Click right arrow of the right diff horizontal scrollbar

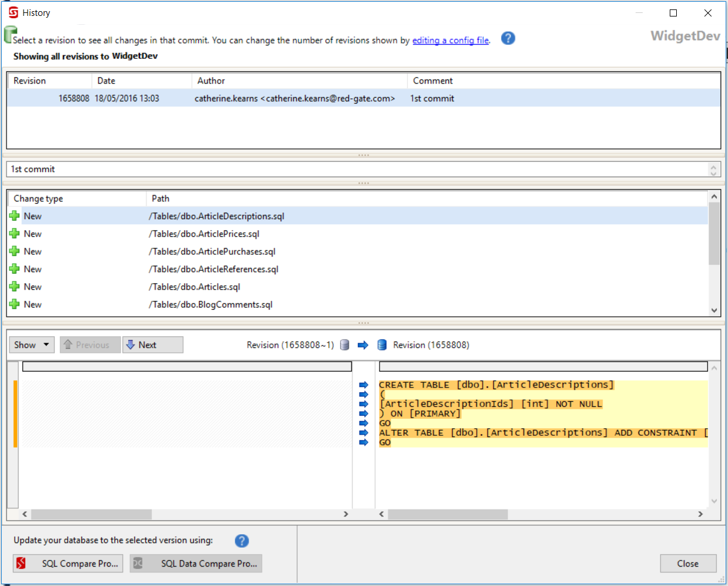click(700, 514)
